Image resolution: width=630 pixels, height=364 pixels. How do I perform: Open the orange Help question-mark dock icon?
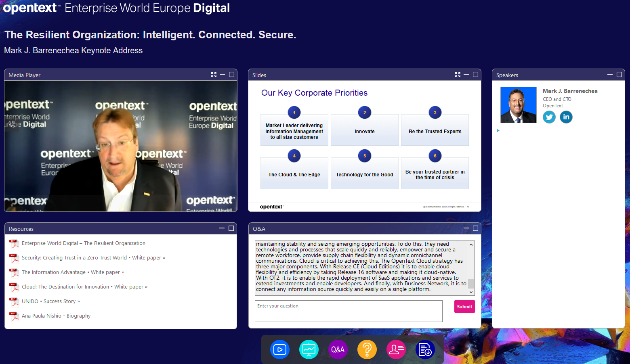(x=367, y=349)
